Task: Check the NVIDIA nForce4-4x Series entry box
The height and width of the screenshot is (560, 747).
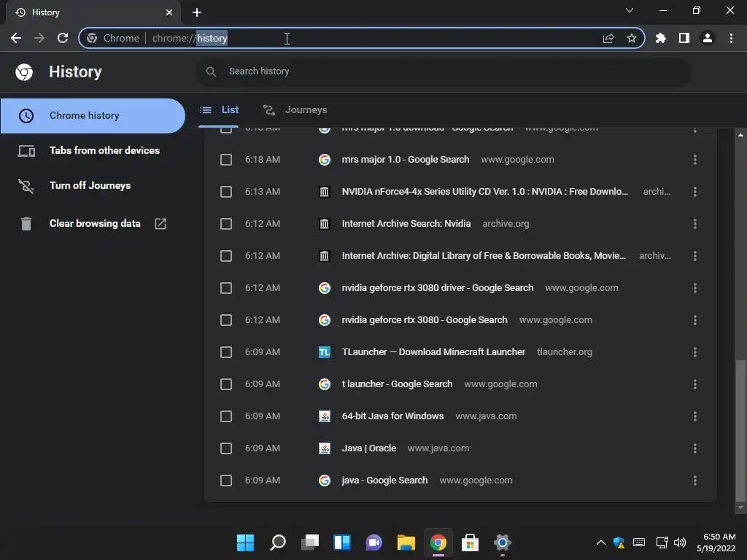Action: (x=226, y=192)
